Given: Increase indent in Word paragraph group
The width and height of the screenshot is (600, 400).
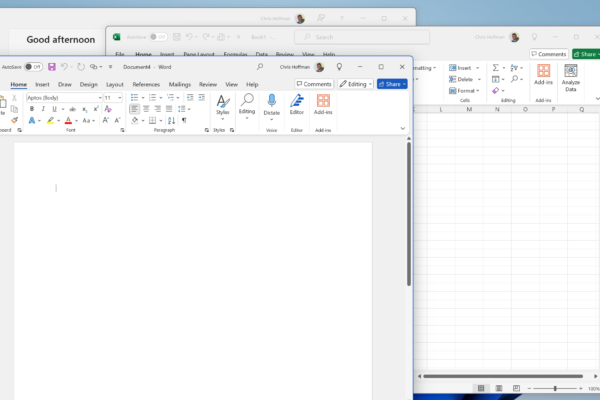Looking at the screenshot, I should coord(201,97).
